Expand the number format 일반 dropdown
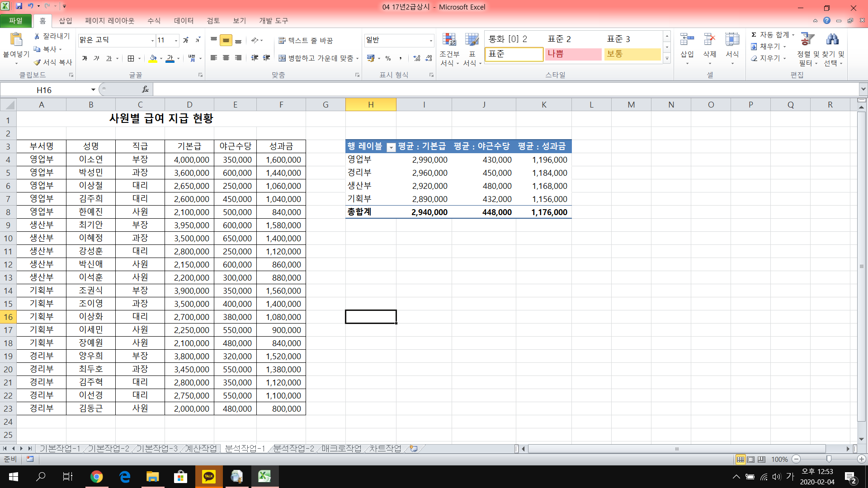 click(430, 41)
